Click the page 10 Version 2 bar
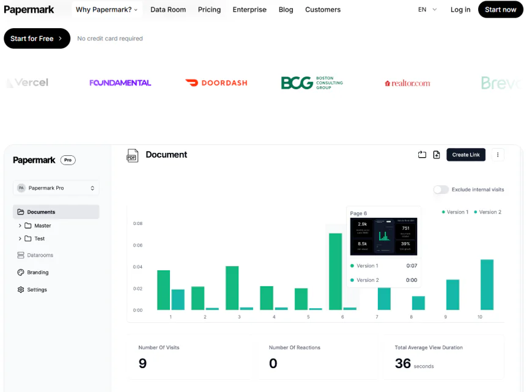 click(487, 284)
